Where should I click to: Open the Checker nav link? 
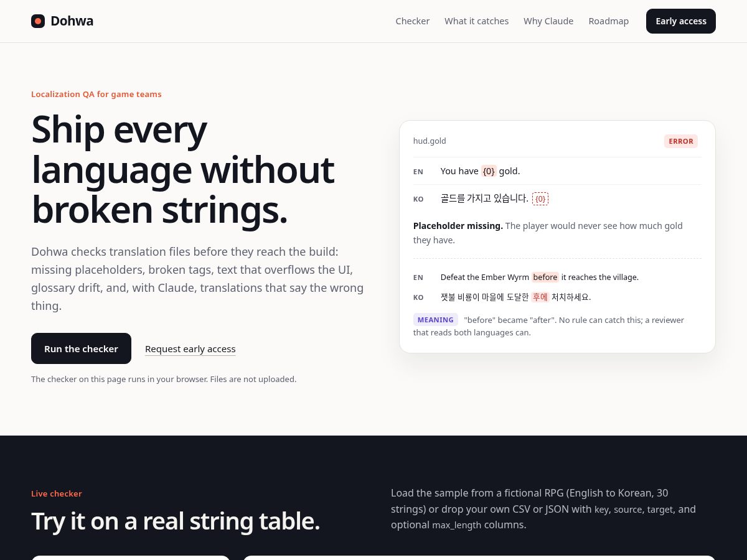413,21
